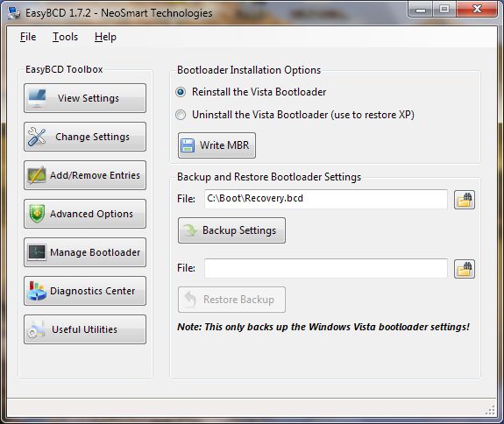Image resolution: width=504 pixels, height=424 pixels.
Task: Open the Help menu
Action: 105,37
